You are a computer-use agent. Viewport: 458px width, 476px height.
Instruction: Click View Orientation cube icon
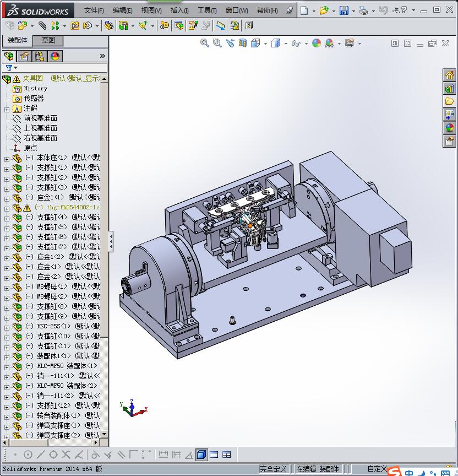click(x=255, y=44)
